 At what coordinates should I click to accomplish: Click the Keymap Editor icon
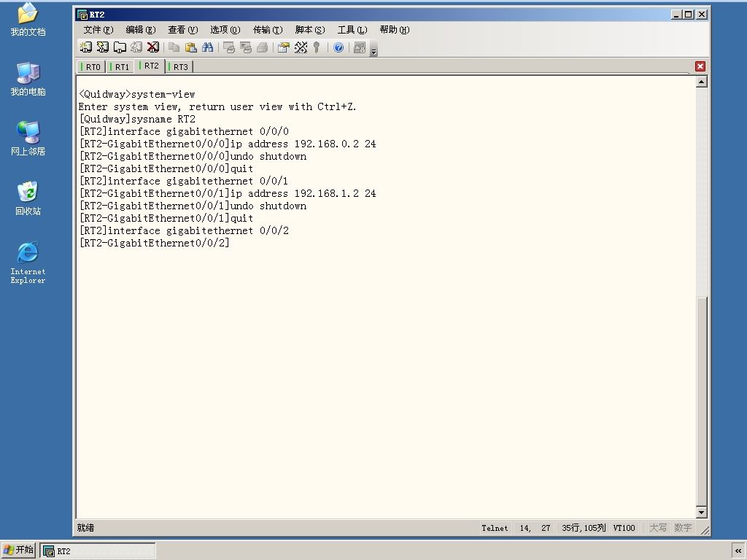point(301,47)
